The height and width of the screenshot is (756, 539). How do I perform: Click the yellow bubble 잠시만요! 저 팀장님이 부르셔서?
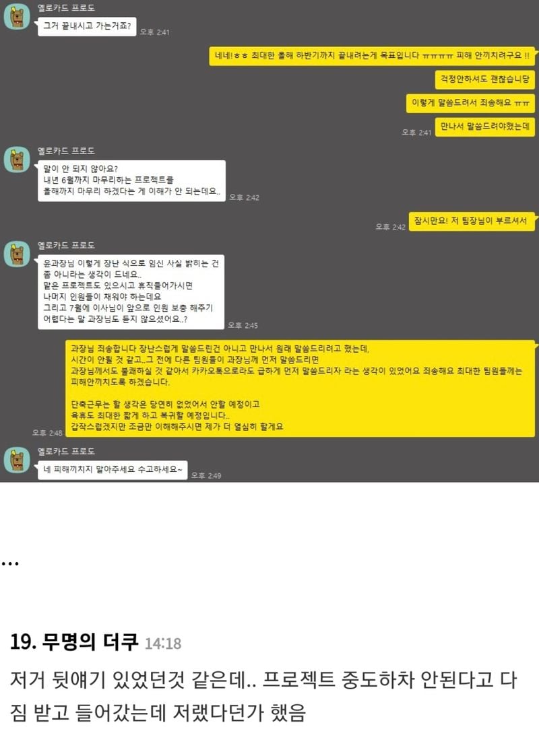[472, 221]
